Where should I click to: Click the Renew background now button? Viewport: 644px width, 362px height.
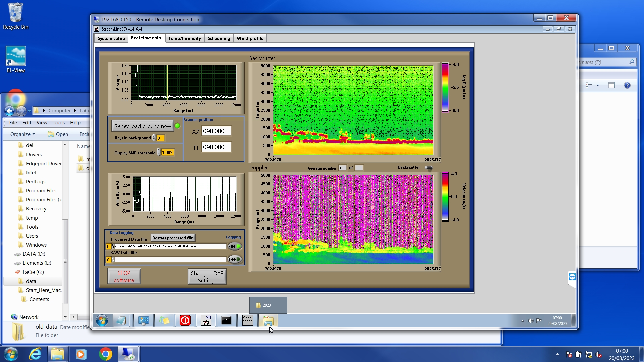(143, 126)
